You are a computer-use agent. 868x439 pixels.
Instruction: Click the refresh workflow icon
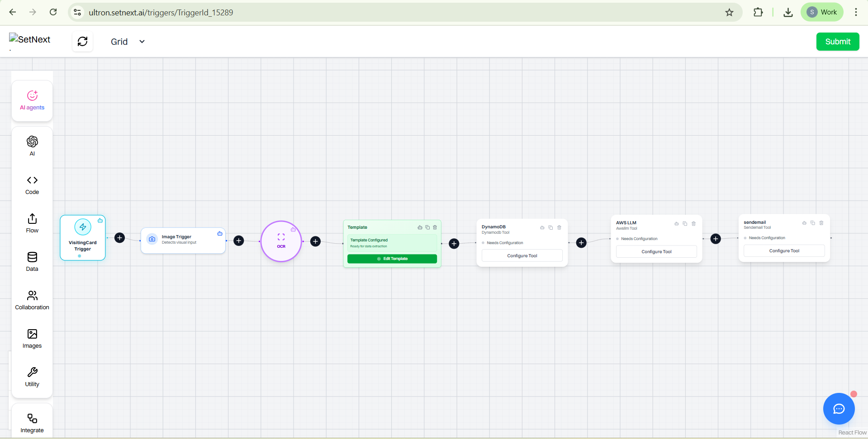pyautogui.click(x=83, y=42)
